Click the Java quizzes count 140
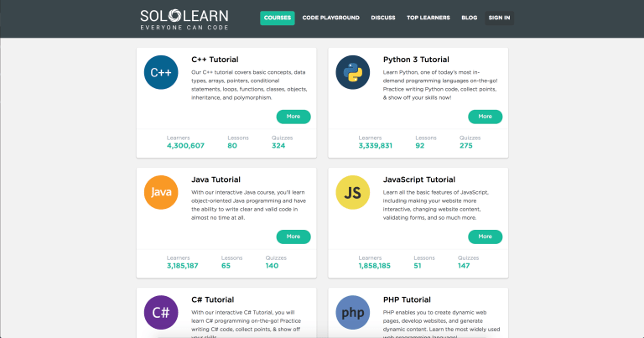Viewport: 644px width, 338px height. click(x=272, y=266)
